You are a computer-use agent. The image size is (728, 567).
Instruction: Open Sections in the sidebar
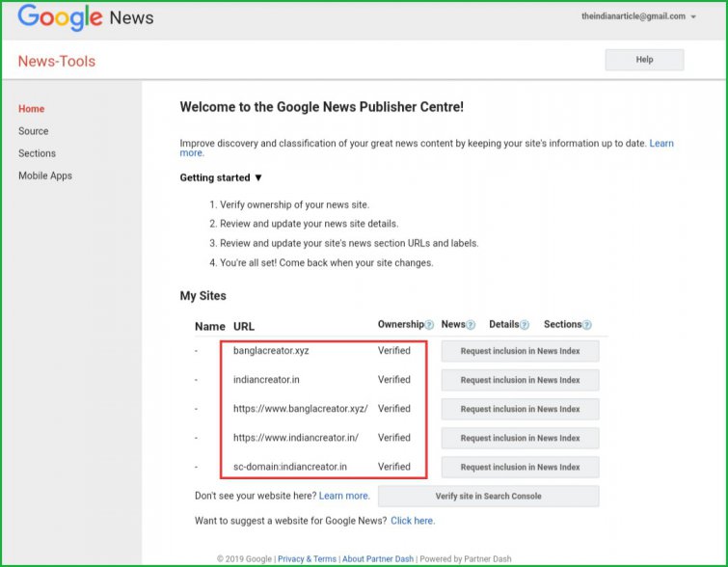click(x=38, y=153)
